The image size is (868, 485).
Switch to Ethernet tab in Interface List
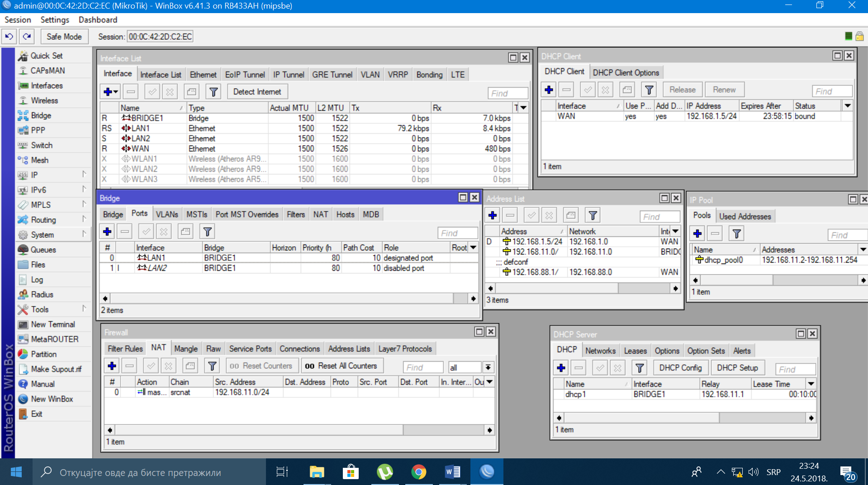[x=203, y=75]
